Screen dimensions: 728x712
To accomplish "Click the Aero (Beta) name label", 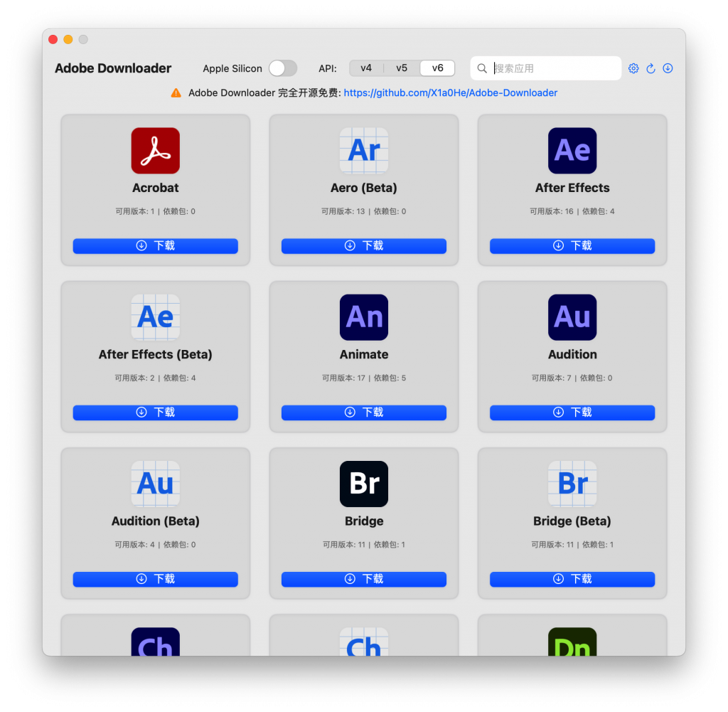I will point(363,188).
